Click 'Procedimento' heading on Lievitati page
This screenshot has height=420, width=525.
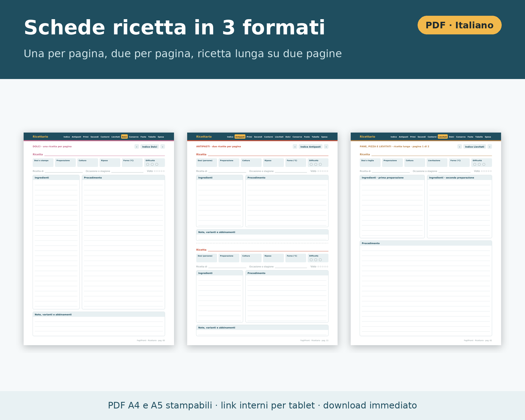[x=371, y=243]
